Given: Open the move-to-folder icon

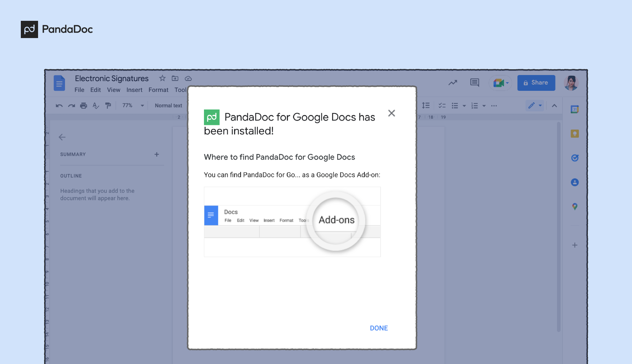Looking at the screenshot, I should click(x=175, y=78).
